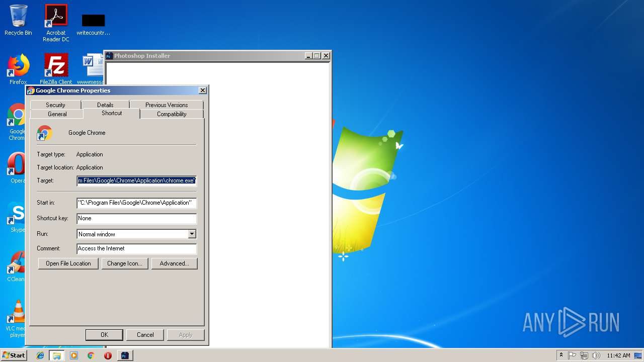The image size is (644, 362).
Task: Open Action Center flag tray icon
Action: tap(572, 355)
